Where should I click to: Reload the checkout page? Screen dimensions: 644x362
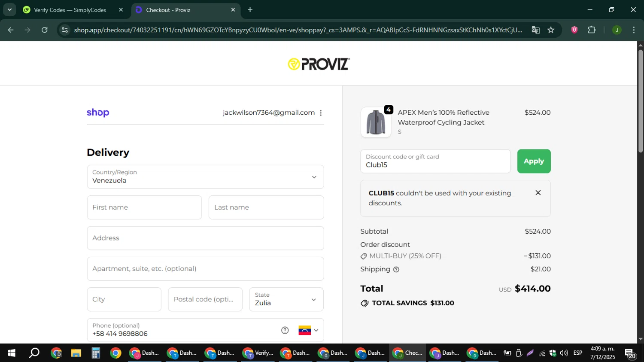click(45, 30)
